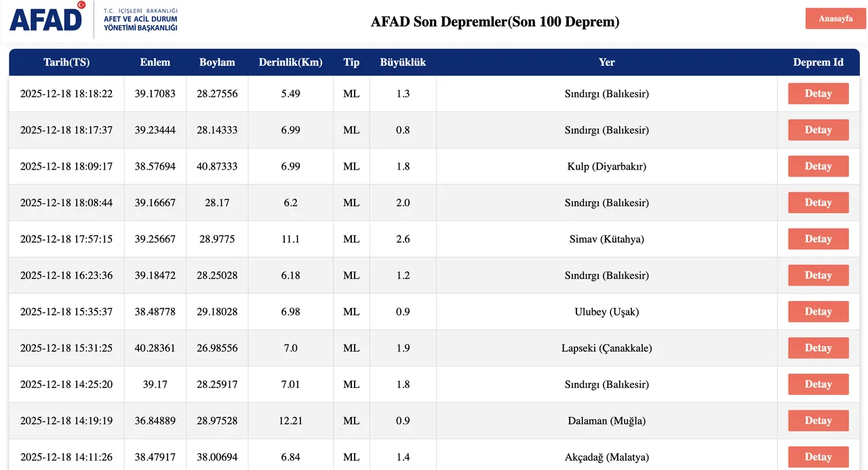Open Detay for the first Sındırgı earthquake row
Image resolution: width=868 pixels, height=470 pixels.
click(x=818, y=94)
